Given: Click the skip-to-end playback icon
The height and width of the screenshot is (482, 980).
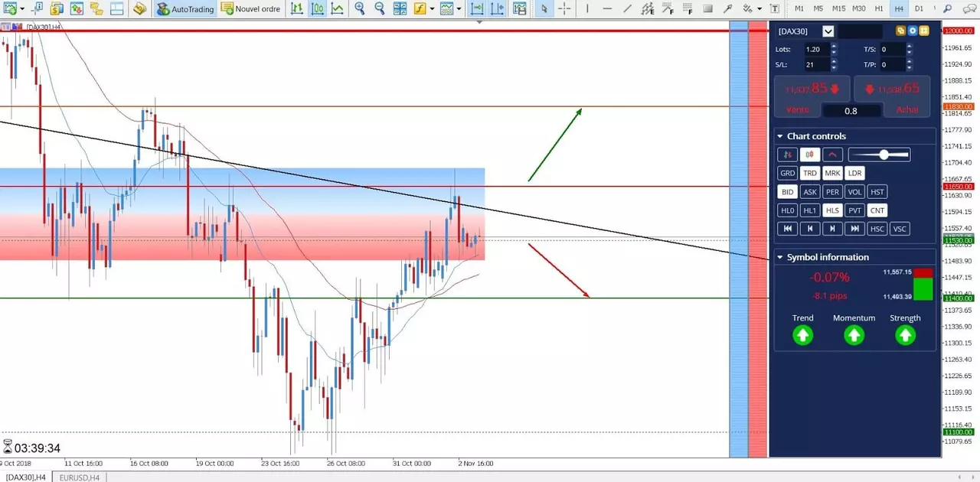Looking at the screenshot, I should pos(855,229).
